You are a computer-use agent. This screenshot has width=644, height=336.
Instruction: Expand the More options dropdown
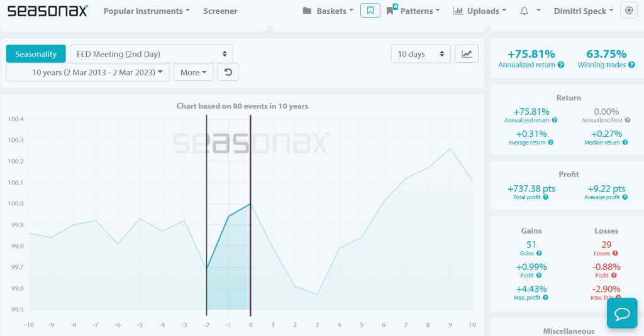[193, 72]
